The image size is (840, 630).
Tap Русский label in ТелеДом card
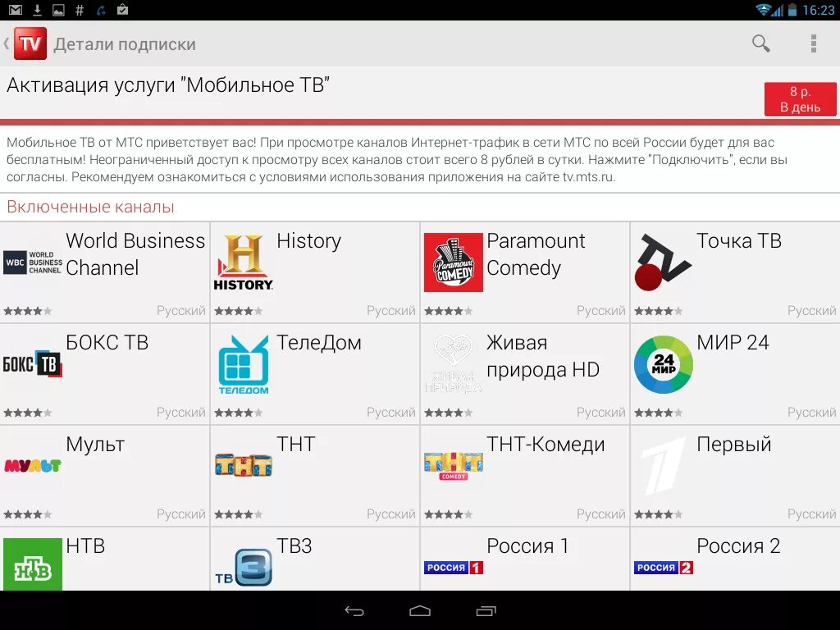coord(391,413)
